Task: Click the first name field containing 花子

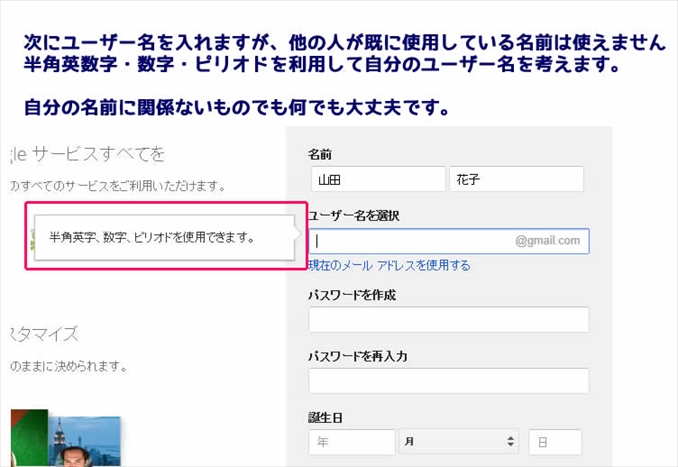Action: [516, 179]
